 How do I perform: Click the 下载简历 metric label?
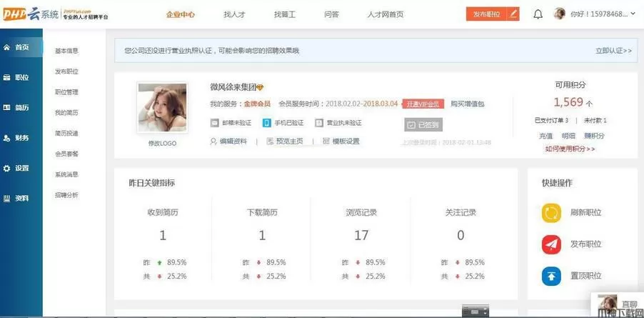[262, 213]
